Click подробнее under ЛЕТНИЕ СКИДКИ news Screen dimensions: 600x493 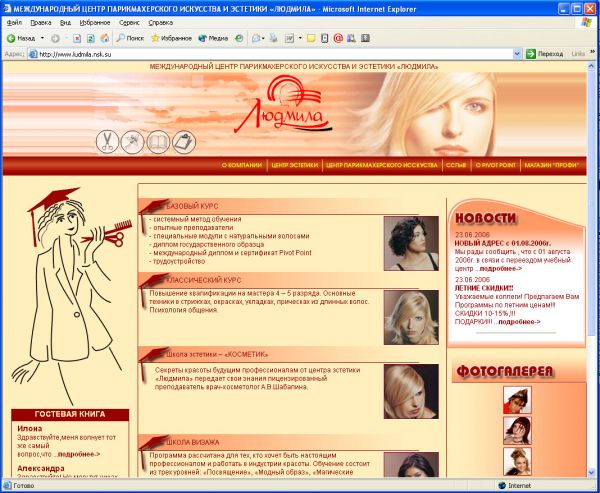point(519,322)
